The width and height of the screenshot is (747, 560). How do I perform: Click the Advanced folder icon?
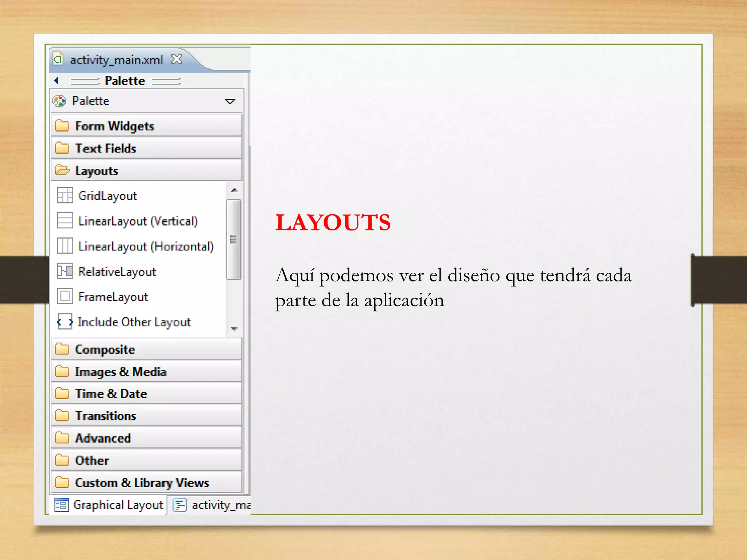(x=62, y=438)
